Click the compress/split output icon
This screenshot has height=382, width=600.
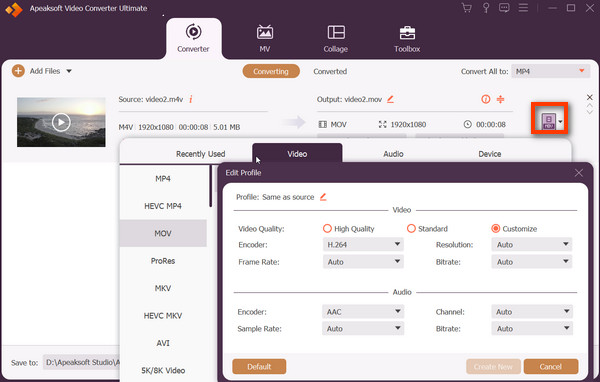(x=500, y=99)
